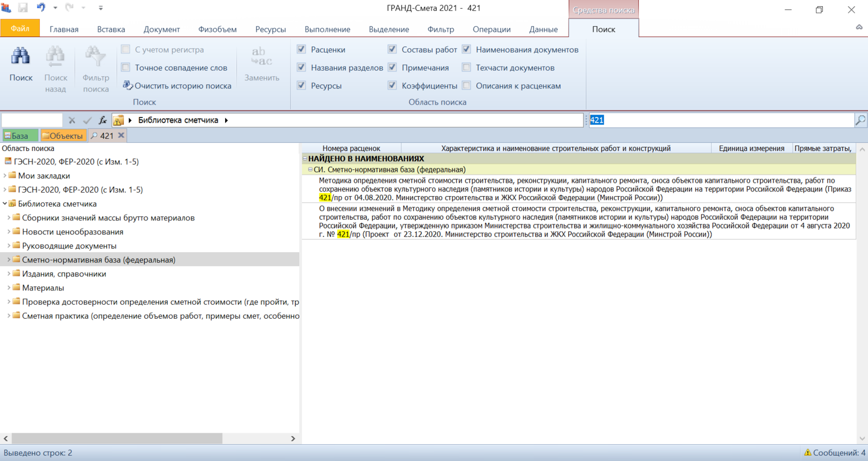
Task: Select the Операции ribbon tab
Action: (492, 29)
